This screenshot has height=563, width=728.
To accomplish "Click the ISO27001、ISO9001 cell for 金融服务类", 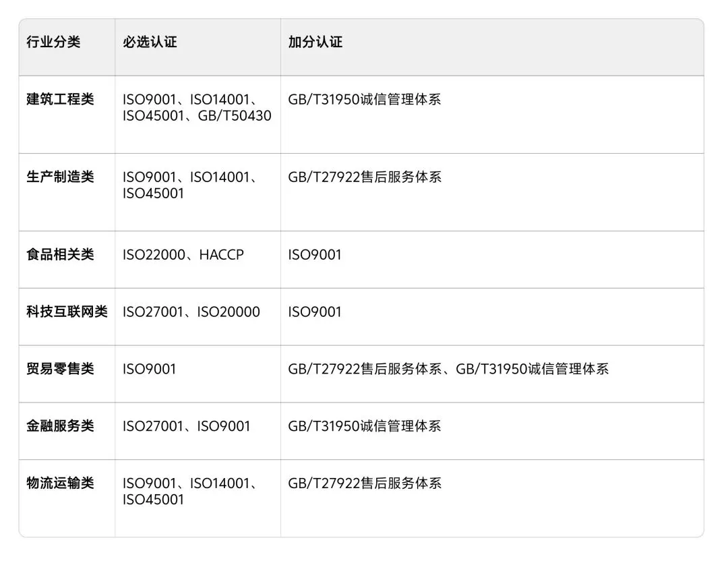I will coord(187,426).
